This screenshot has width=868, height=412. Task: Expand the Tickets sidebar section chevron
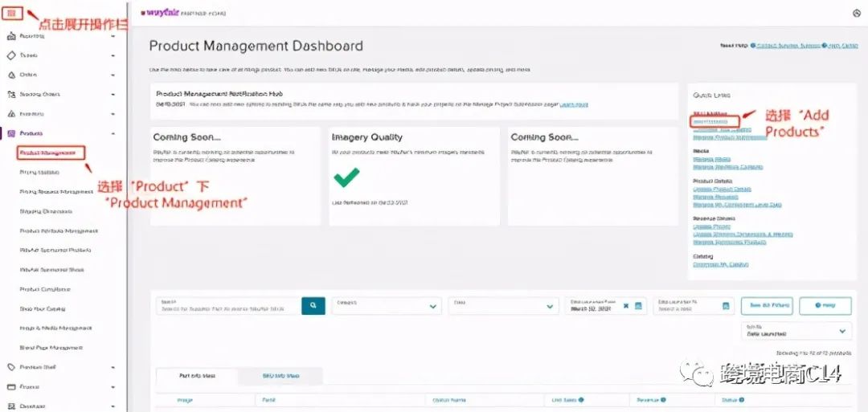113,56
